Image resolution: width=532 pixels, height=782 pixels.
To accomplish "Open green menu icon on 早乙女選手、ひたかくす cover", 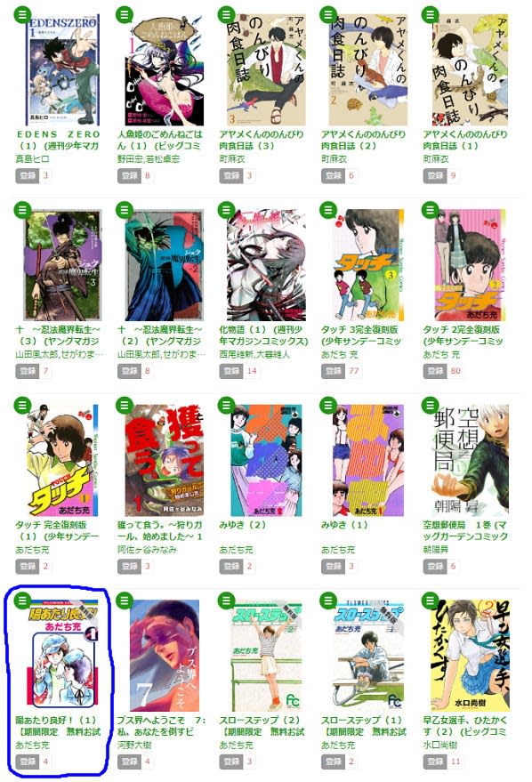I will (430, 601).
